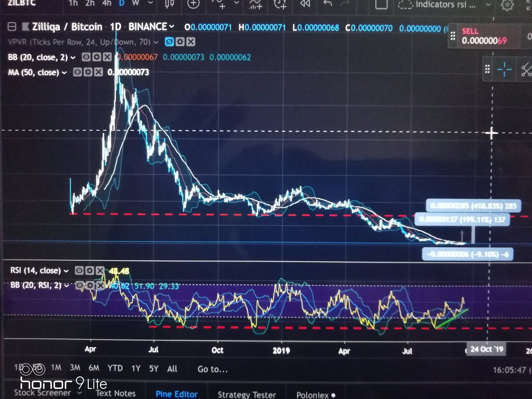Set chart range to 3M
The width and height of the screenshot is (532, 399).
pyautogui.click(x=75, y=368)
